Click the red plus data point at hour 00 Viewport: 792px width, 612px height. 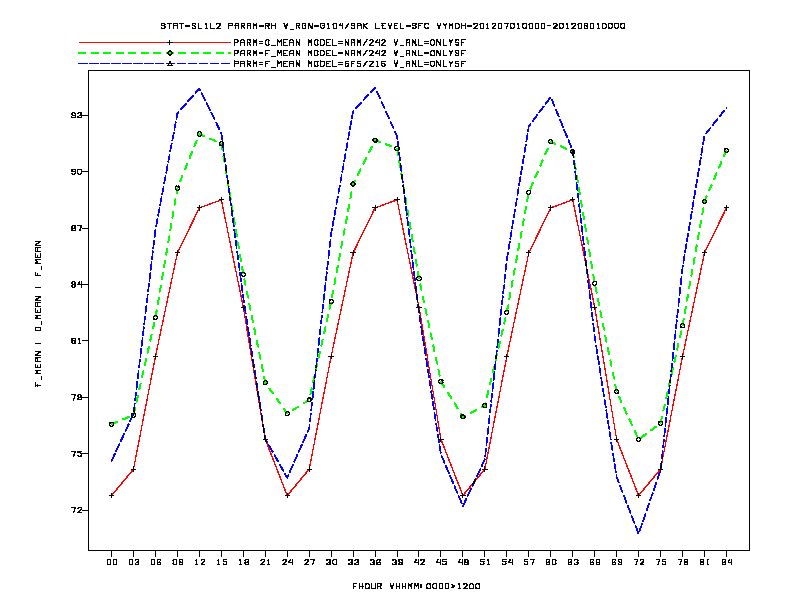coord(112,495)
